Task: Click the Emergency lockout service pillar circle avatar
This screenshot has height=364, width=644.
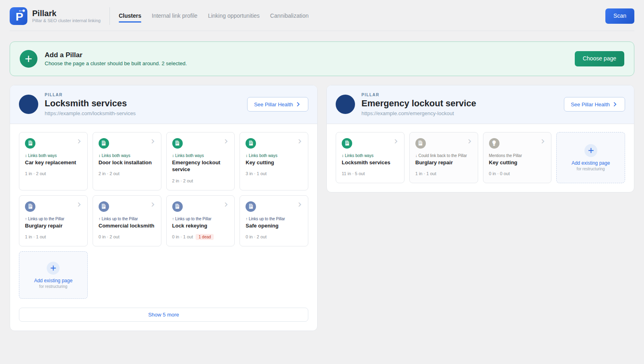Action: click(x=345, y=104)
